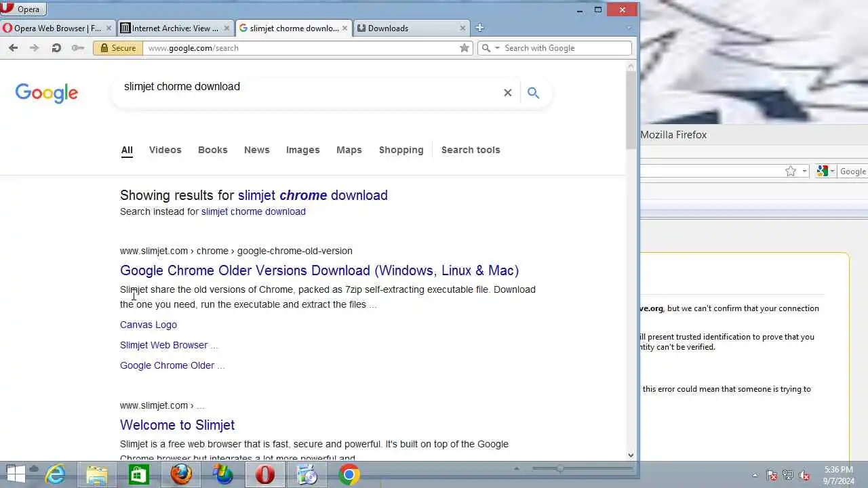Screen dimensions: 868x488
Task: Select the News results filter
Action: coord(257,150)
